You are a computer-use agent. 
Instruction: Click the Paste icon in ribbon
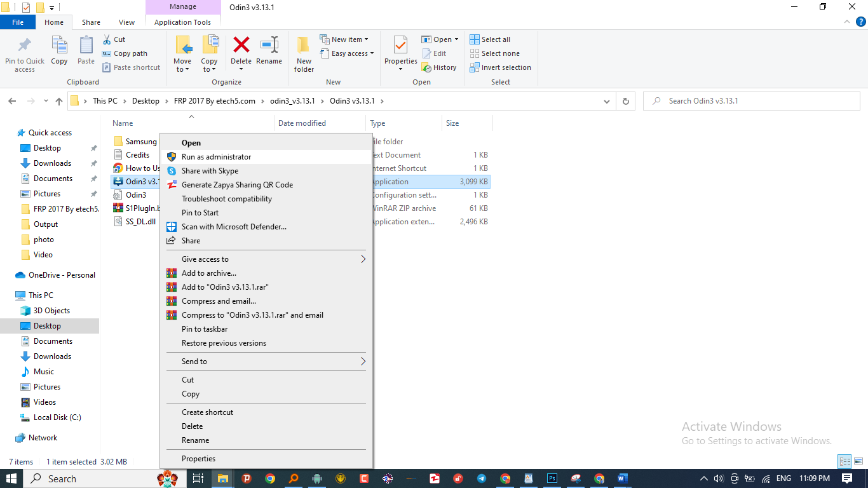click(86, 50)
